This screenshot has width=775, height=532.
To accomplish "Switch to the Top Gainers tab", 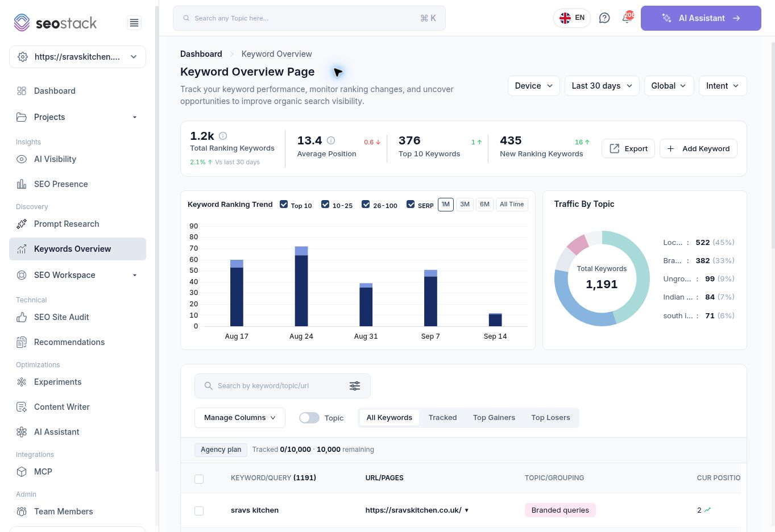I will pos(494,418).
